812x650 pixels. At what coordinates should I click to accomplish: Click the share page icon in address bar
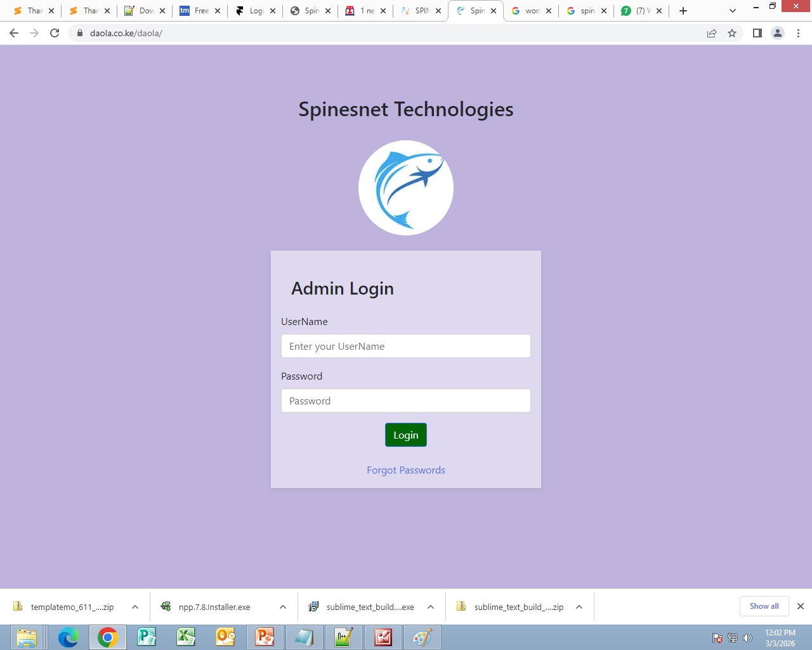(x=712, y=33)
